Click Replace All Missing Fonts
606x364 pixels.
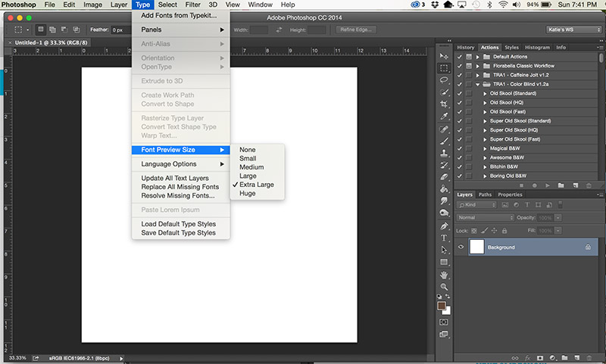point(180,187)
